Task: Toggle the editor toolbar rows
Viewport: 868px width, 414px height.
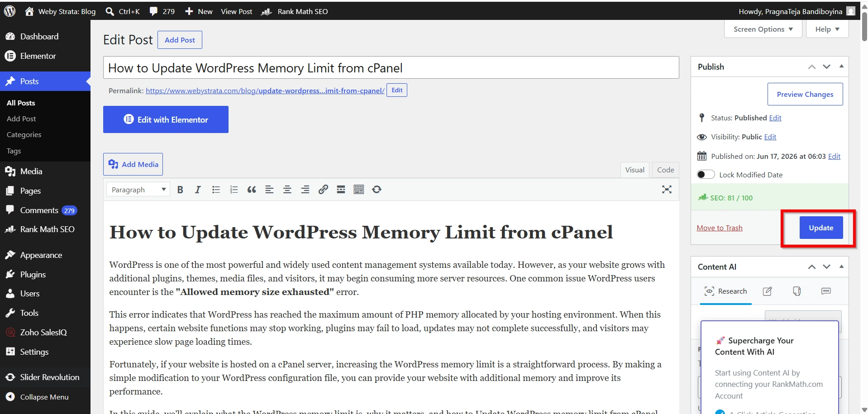Action: 359,190
